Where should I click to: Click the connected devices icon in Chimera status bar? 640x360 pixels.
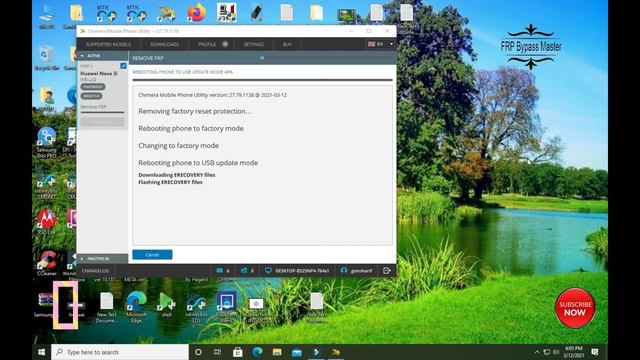tap(244, 270)
